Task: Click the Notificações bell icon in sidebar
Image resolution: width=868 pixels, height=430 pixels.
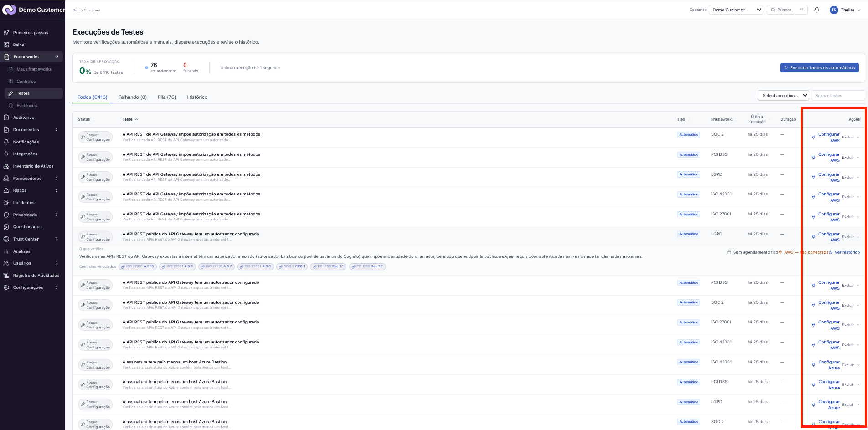Action: pos(6,142)
